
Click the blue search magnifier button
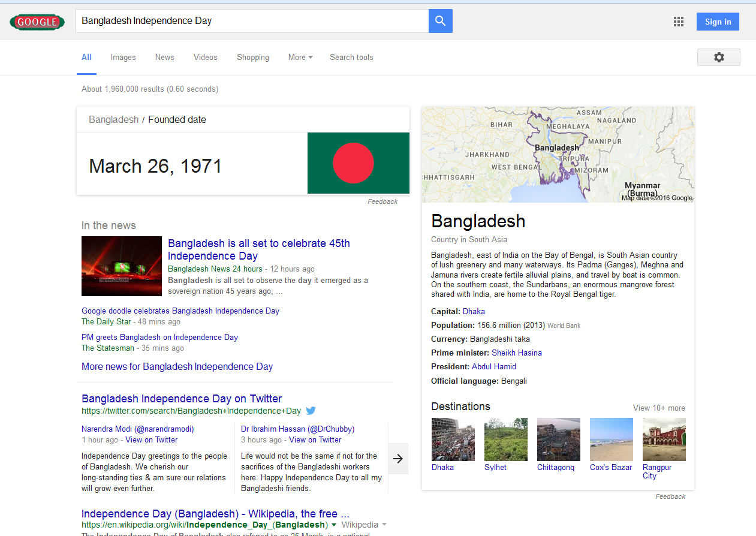[440, 21]
